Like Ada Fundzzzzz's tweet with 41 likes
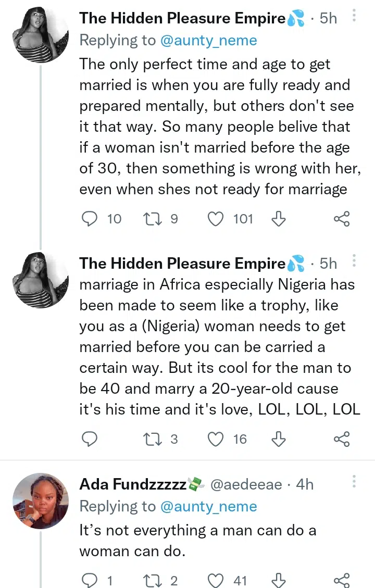The image size is (375, 588). pyautogui.click(x=215, y=580)
